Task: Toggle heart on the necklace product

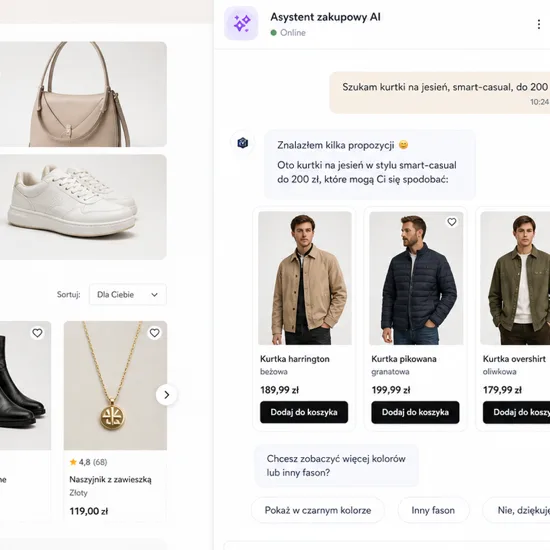Action: 155,333
